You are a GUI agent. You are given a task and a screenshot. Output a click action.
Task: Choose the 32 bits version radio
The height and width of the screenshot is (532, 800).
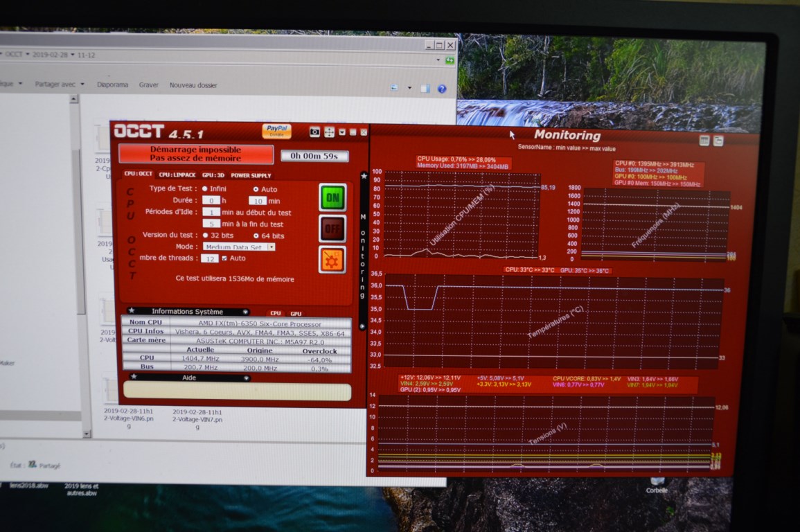(x=205, y=236)
